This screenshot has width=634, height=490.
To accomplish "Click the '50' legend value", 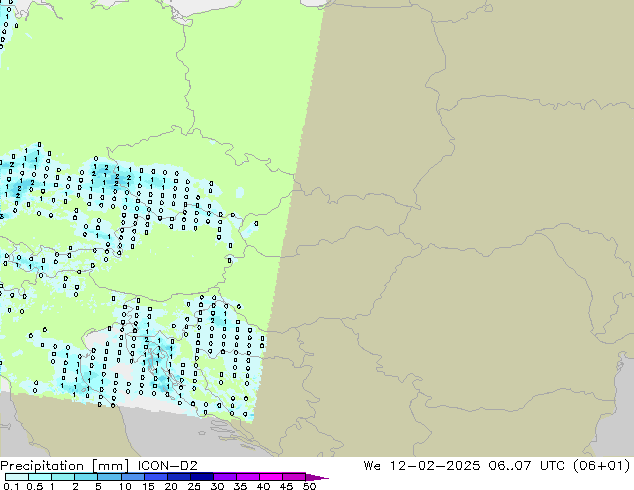I will [309, 486].
